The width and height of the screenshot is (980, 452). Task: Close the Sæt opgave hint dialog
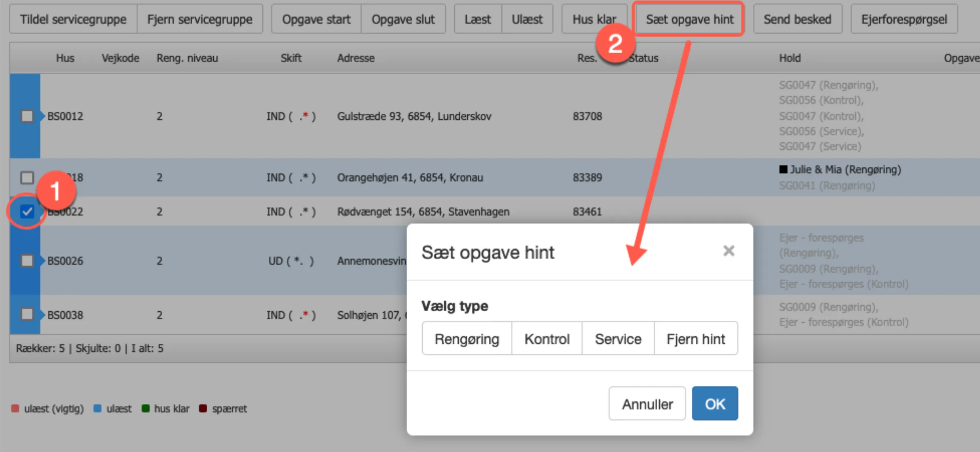[728, 251]
